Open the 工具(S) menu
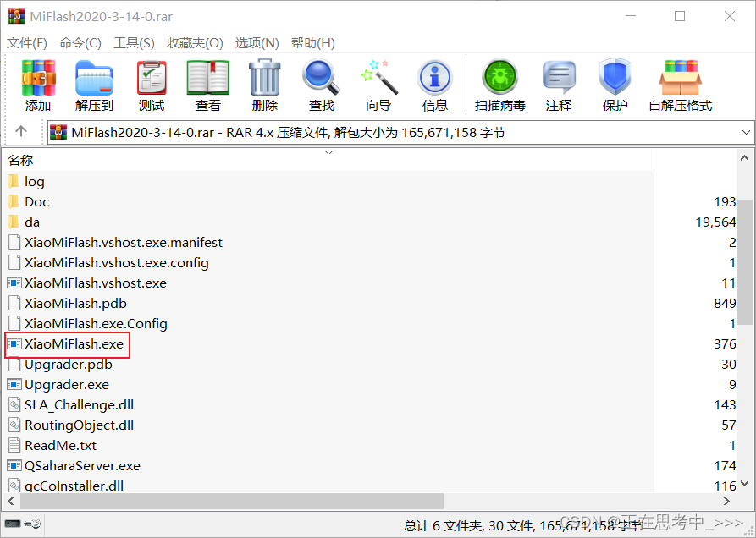Viewport: 756px width, 538px height. point(134,43)
